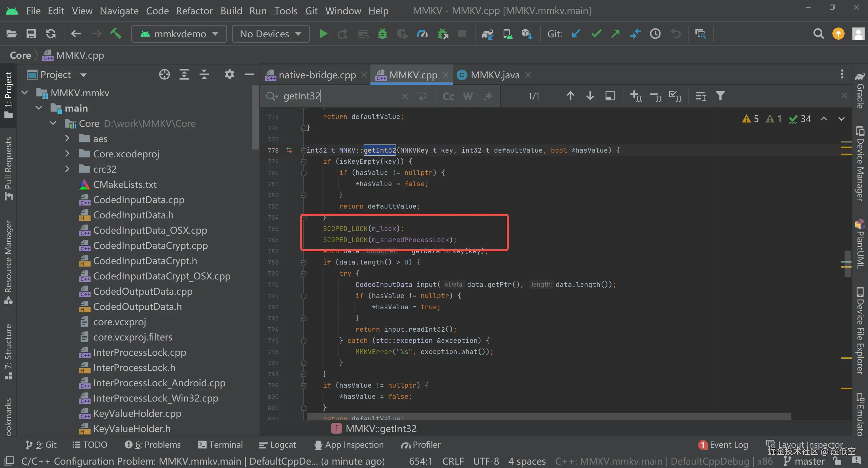This screenshot has height=468, width=868.
Task: Expand the aes folder in project tree
Action: click(x=67, y=138)
